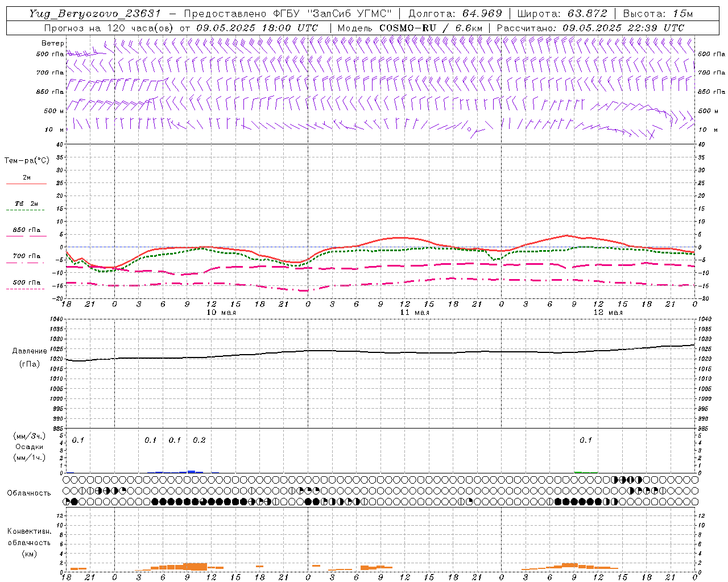Click the 700 гПа temperature legend entry
This screenshot has width=728, height=582.
tap(27, 256)
